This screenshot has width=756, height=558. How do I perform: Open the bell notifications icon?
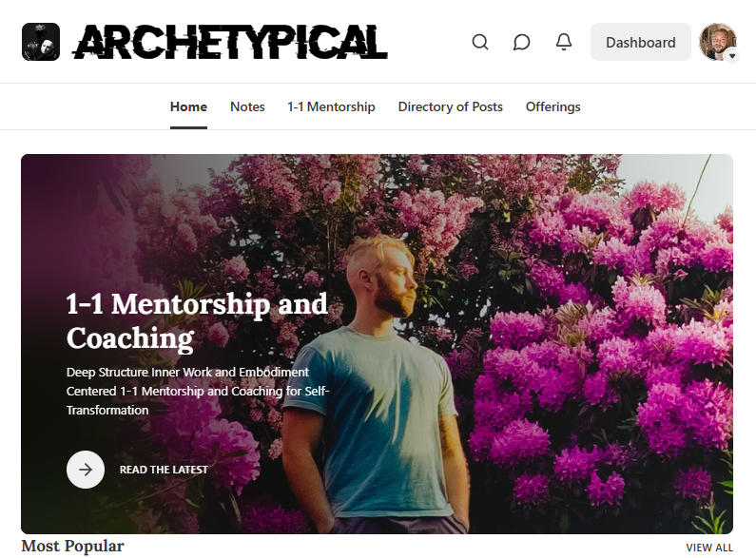pyautogui.click(x=563, y=42)
